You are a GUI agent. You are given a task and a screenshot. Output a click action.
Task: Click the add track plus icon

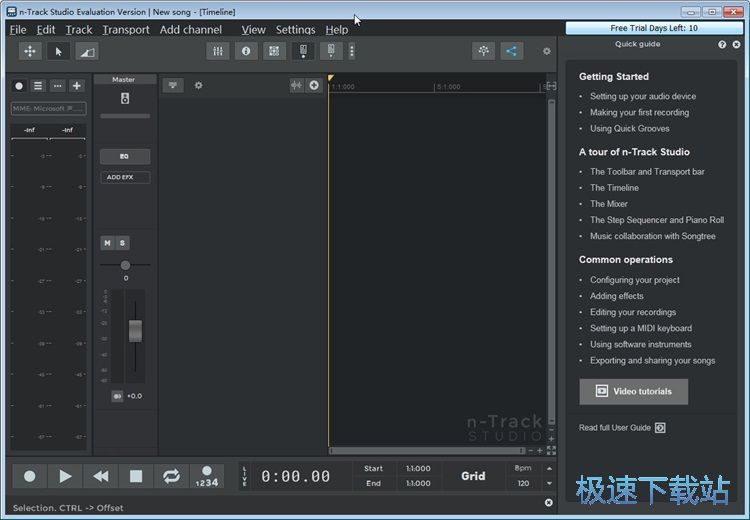point(77,86)
